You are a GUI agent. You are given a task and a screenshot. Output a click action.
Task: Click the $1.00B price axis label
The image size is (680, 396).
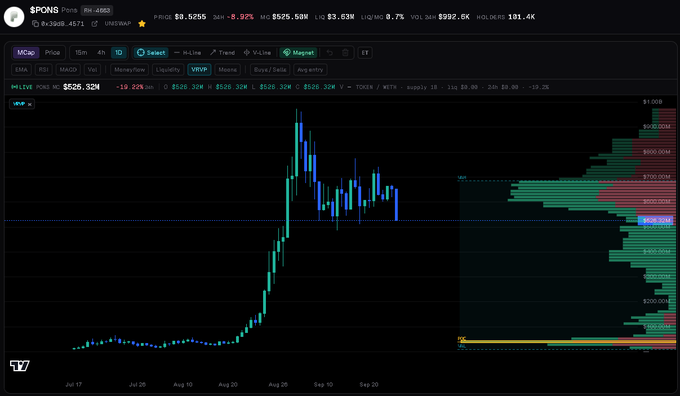point(652,101)
